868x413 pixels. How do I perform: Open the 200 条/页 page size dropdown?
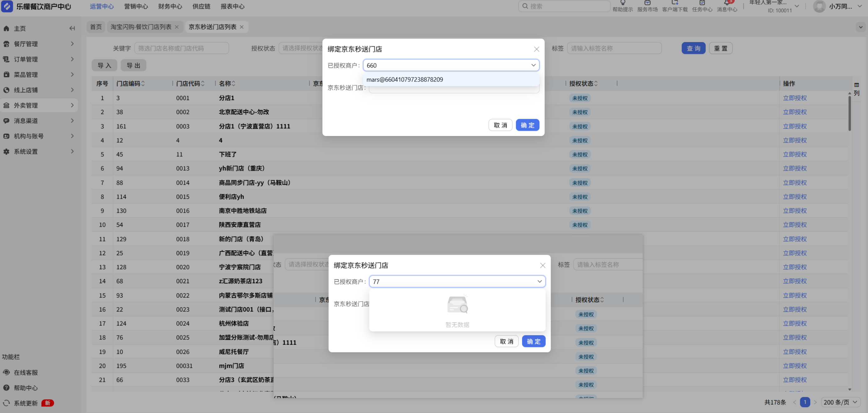841,402
